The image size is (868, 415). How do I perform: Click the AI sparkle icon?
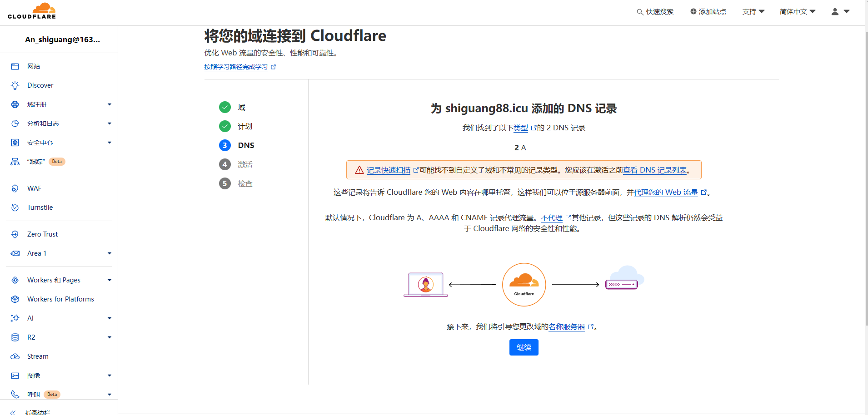(15, 318)
